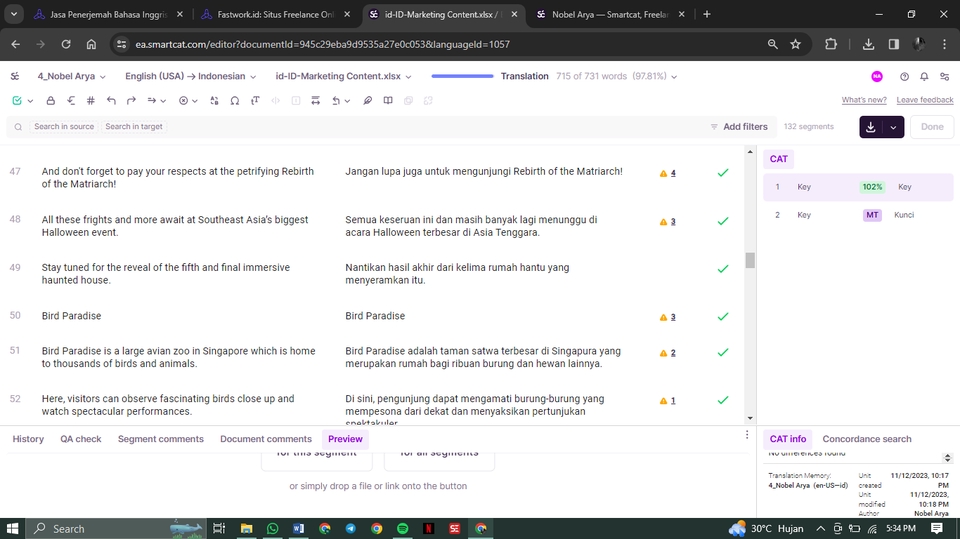Click the Search in target field
This screenshot has width=960, height=539.
pyautogui.click(x=134, y=126)
